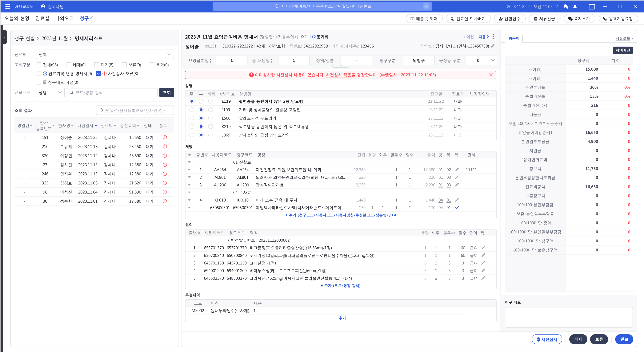Close the 사전심사 warning banner
Viewport: 644px width, 352px height.
491,75
